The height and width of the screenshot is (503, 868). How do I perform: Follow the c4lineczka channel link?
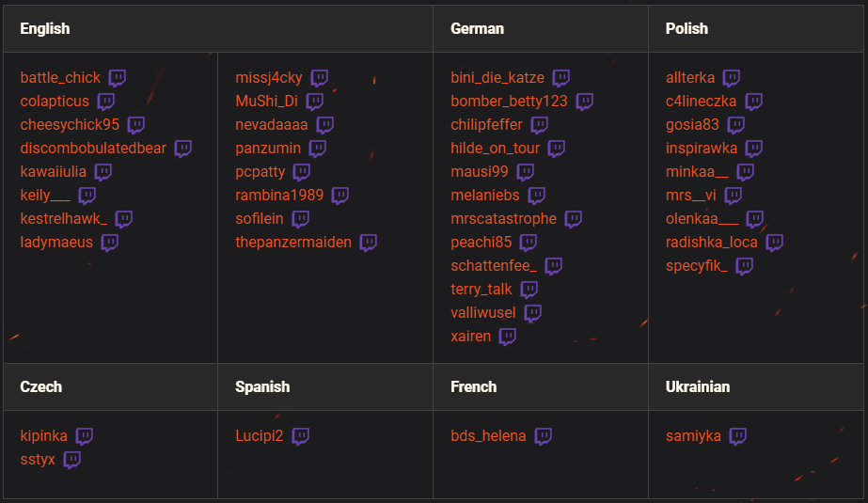coord(701,102)
